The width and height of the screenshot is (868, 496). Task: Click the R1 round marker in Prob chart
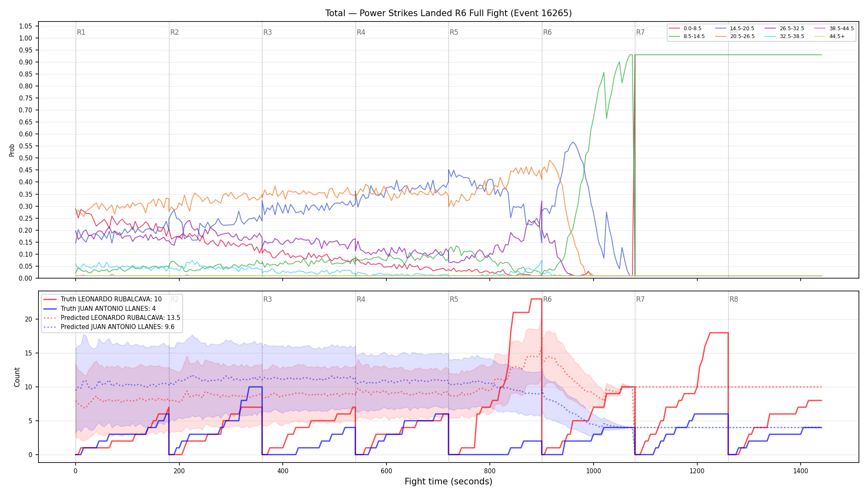pyautogui.click(x=81, y=32)
